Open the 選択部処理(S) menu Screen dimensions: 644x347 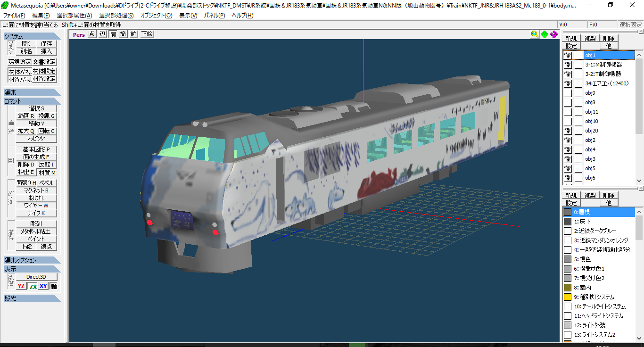pos(116,16)
